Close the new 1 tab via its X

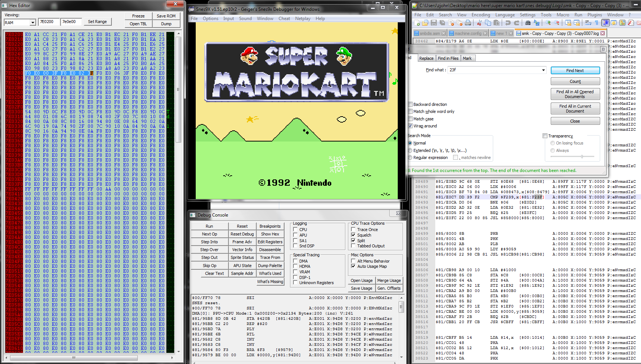coord(511,33)
